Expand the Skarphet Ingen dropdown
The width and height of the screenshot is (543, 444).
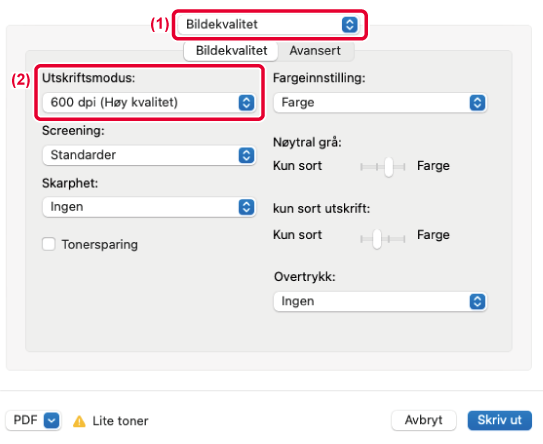click(x=149, y=207)
